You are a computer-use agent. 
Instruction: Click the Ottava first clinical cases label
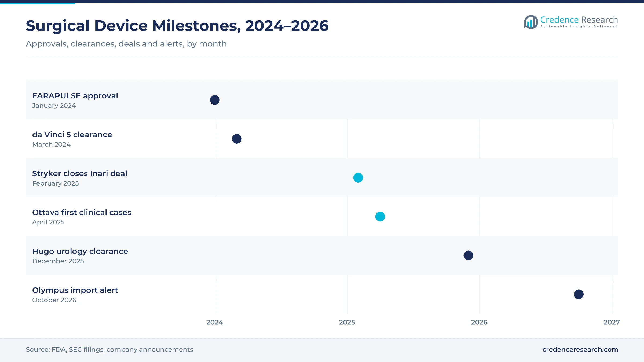pos(82,212)
